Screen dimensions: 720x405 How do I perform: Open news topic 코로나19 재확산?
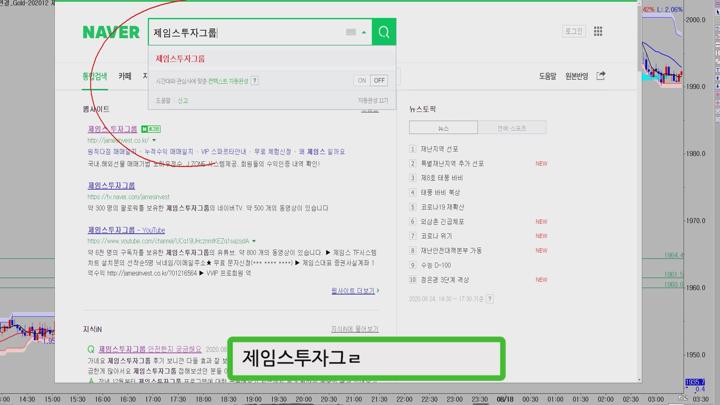[x=442, y=207]
